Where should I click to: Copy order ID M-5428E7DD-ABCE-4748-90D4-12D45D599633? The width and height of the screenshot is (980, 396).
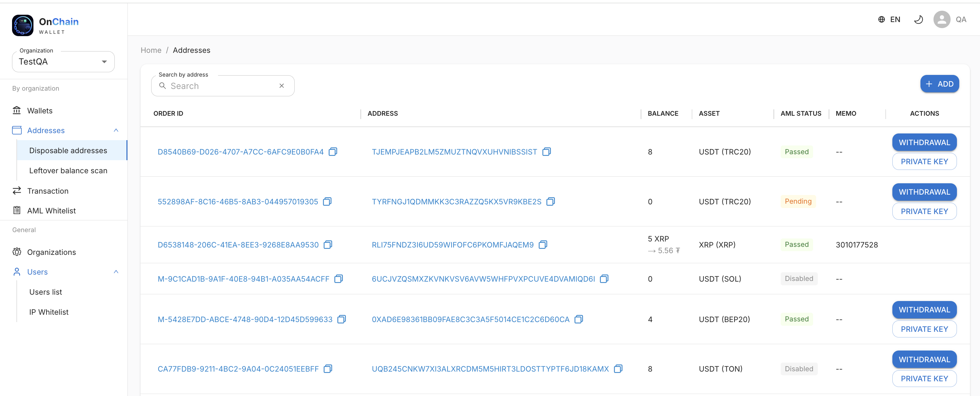[x=341, y=319]
